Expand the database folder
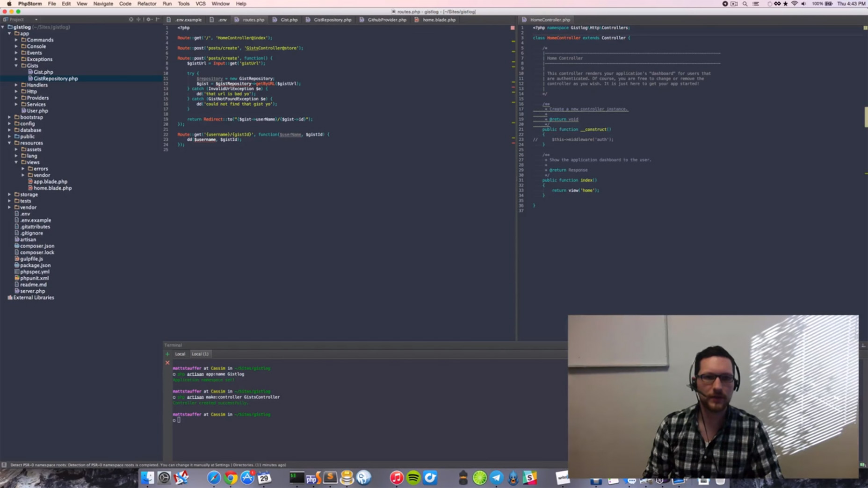Viewport: 868px width, 488px height. coord(9,130)
